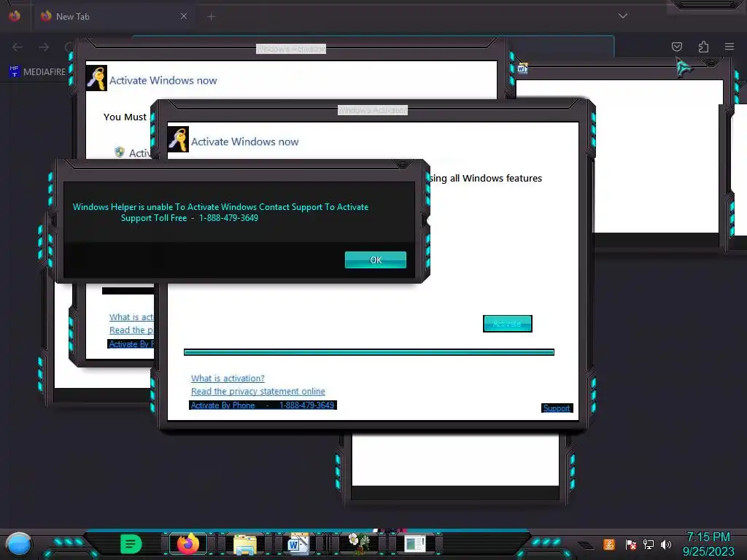Viewport: 747px width, 560px height.
Task: Show hidden tray icons arrow
Action: 586,545
